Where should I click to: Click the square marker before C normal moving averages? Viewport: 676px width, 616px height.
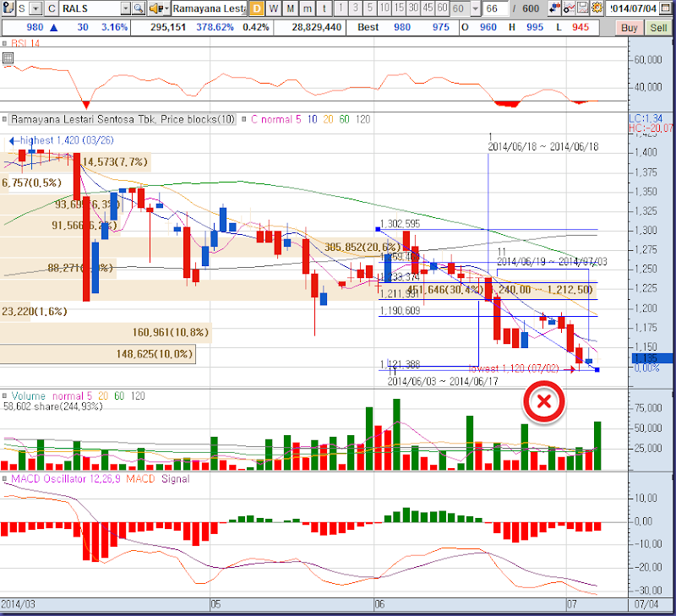pyautogui.click(x=243, y=119)
